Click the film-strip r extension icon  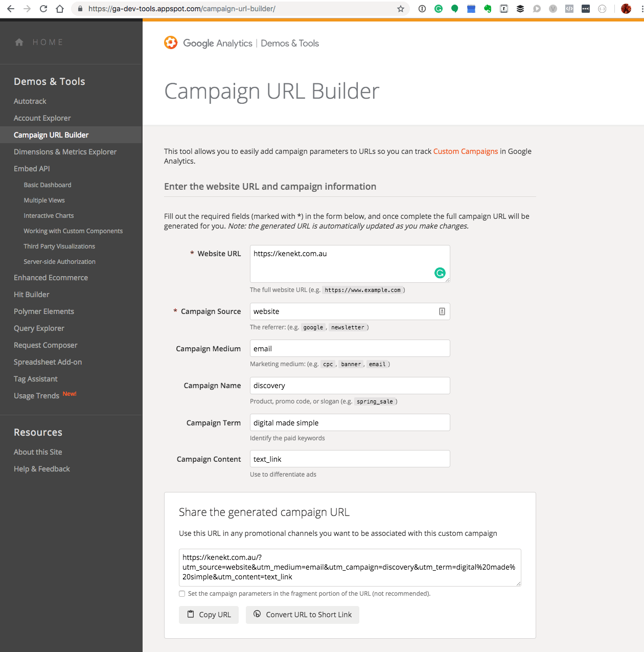click(504, 9)
